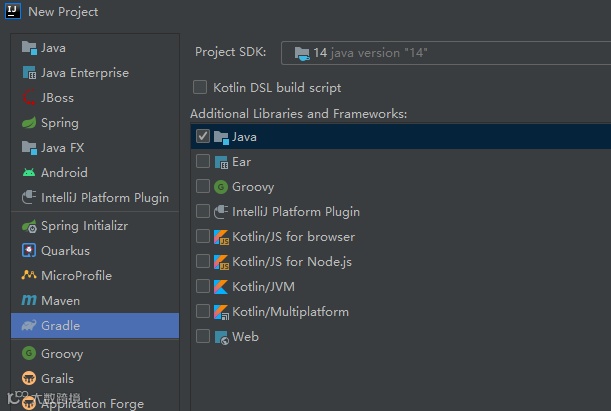Click the Java Enterprise icon in sidebar
This screenshot has width=611, height=411.
(x=29, y=73)
